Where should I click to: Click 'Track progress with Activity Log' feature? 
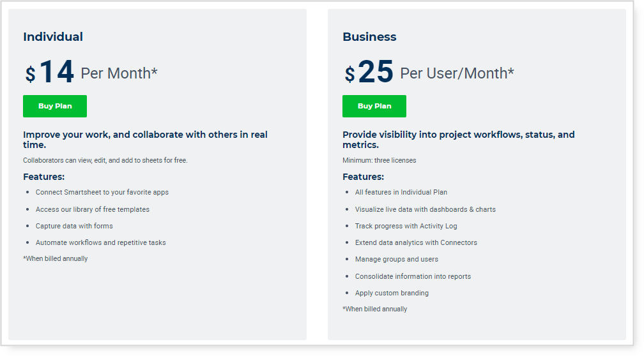click(x=406, y=226)
